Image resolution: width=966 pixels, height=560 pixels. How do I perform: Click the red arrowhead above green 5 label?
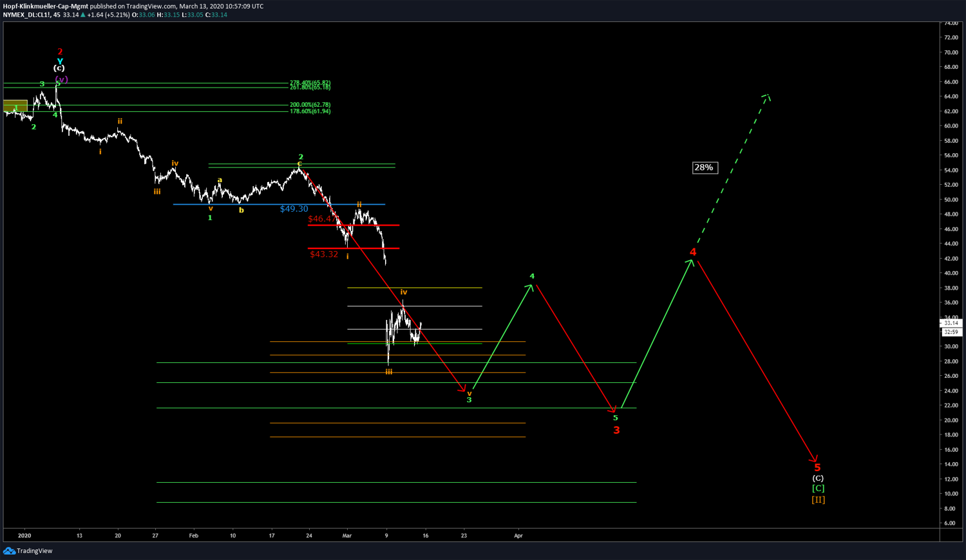[x=612, y=408]
